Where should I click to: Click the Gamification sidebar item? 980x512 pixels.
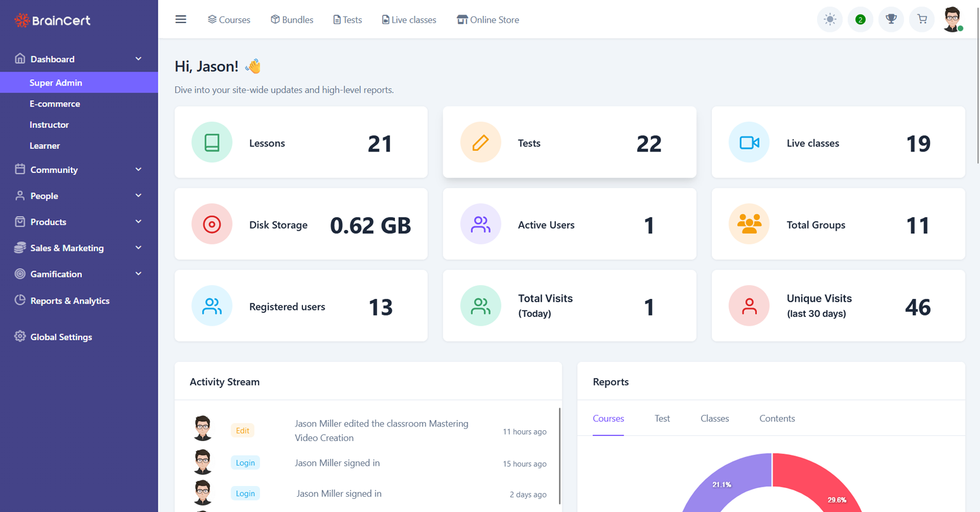pos(56,274)
